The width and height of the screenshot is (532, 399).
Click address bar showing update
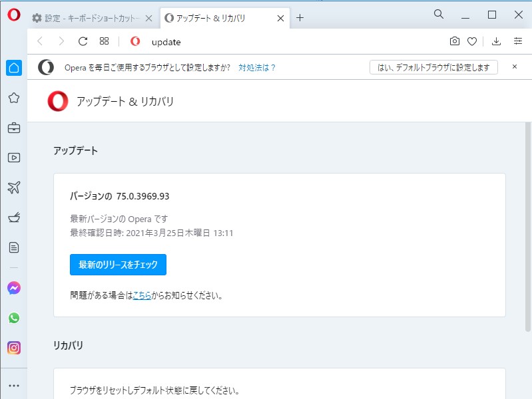click(x=166, y=42)
